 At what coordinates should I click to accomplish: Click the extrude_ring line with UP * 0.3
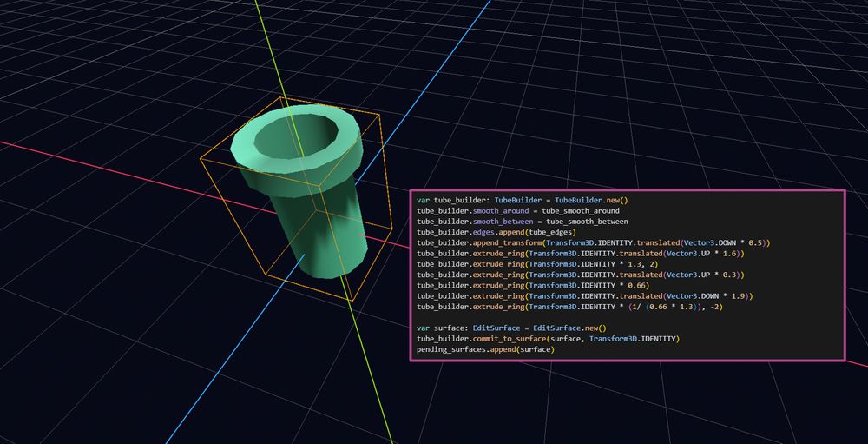click(581, 275)
